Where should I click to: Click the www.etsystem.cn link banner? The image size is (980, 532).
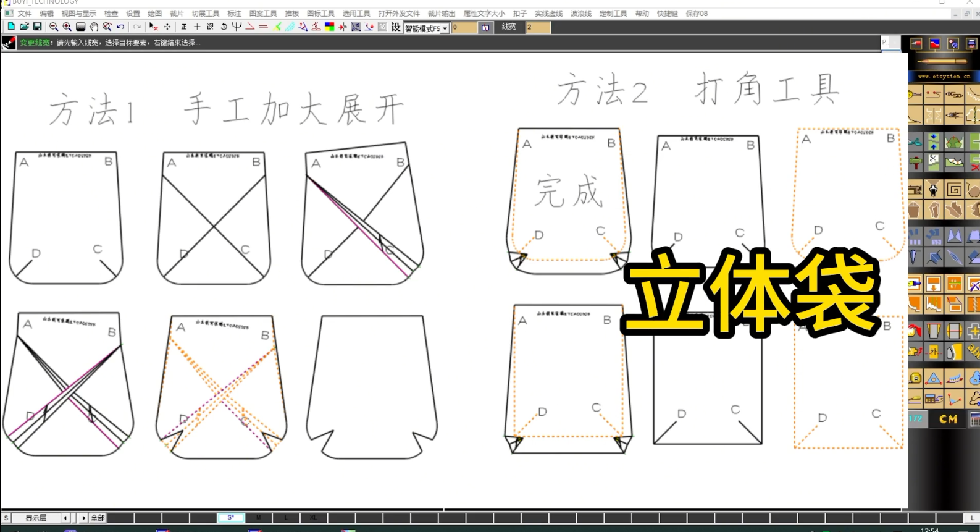pos(944,77)
